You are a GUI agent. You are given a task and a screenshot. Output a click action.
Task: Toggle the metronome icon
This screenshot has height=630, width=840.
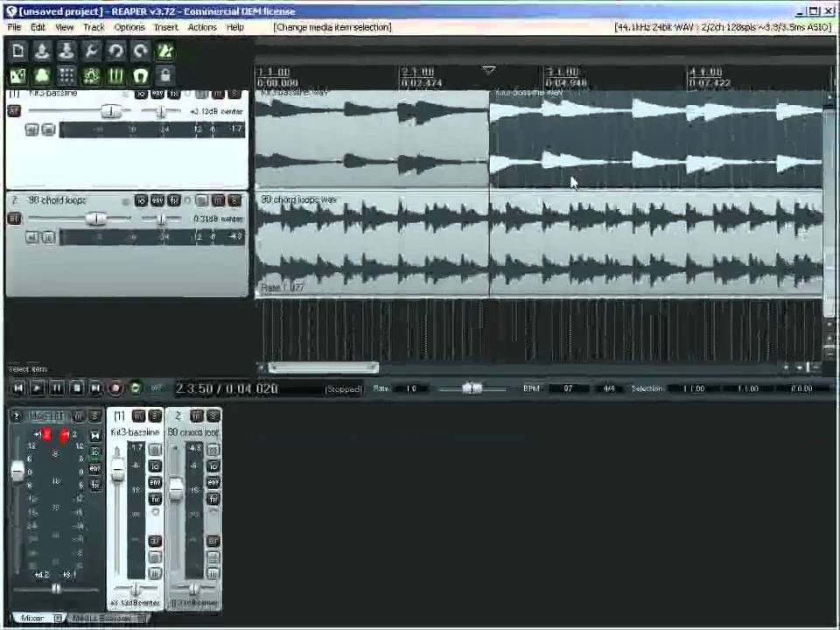click(x=165, y=51)
